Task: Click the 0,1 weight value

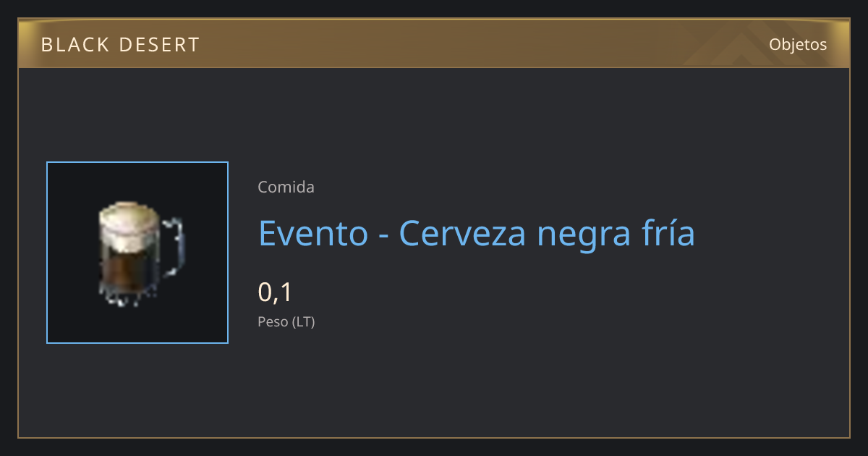Action: coord(275,292)
